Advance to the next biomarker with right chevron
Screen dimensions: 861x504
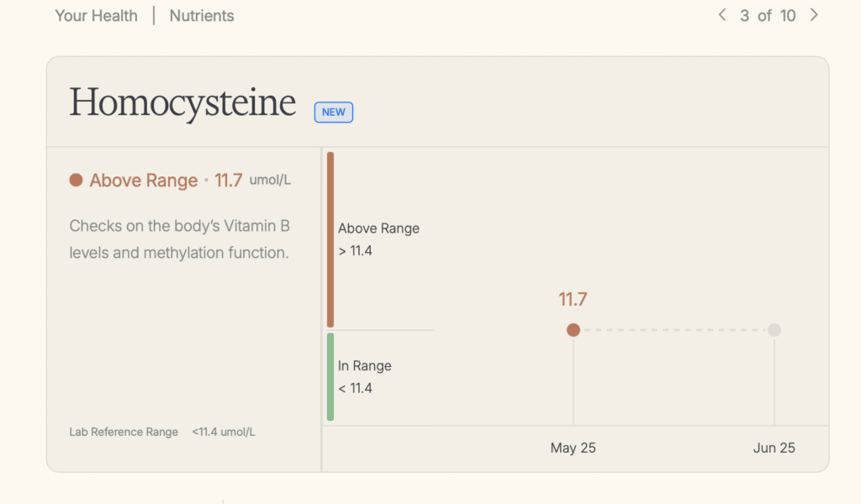pyautogui.click(x=813, y=15)
